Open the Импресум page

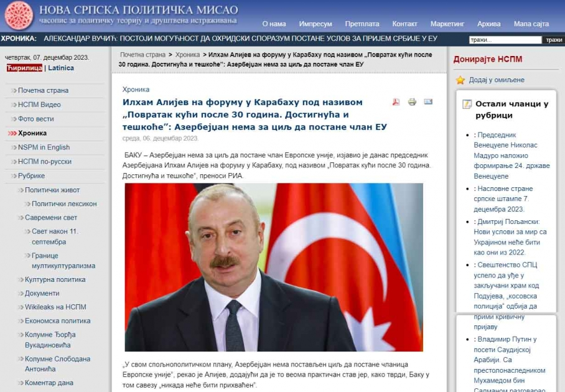(315, 24)
